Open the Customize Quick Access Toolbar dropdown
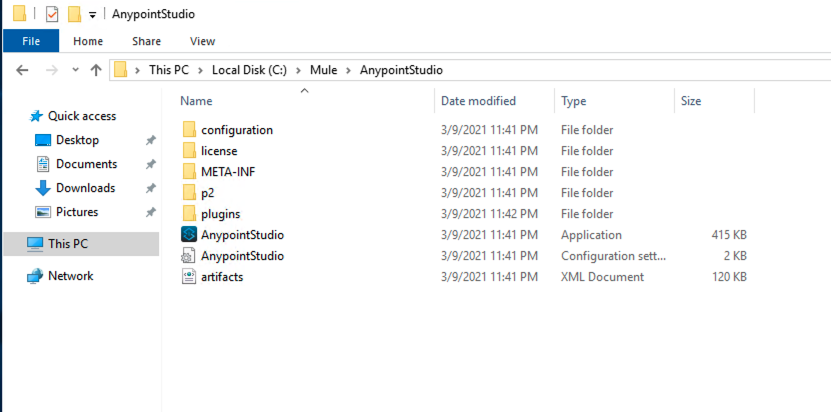Viewport: 831px width, 412px height. click(x=93, y=15)
